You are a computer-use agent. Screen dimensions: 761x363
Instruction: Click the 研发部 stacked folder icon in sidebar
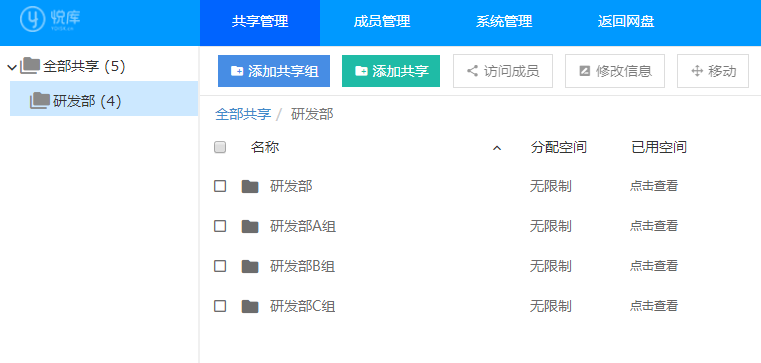point(39,100)
